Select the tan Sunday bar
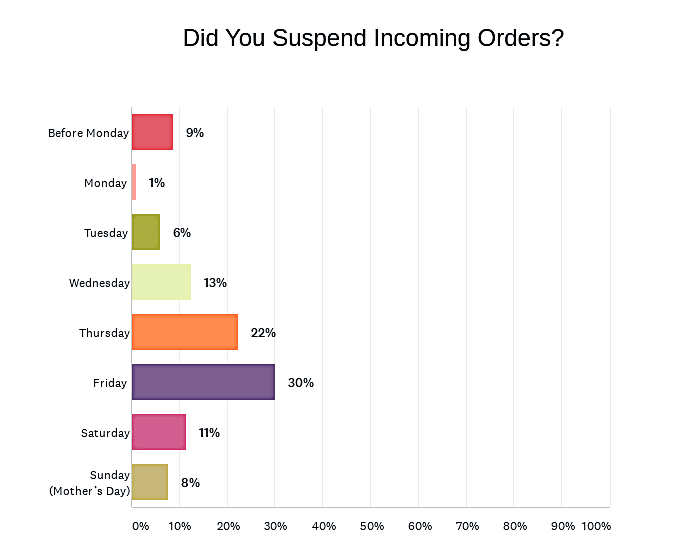This screenshot has width=700, height=560. click(x=150, y=482)
